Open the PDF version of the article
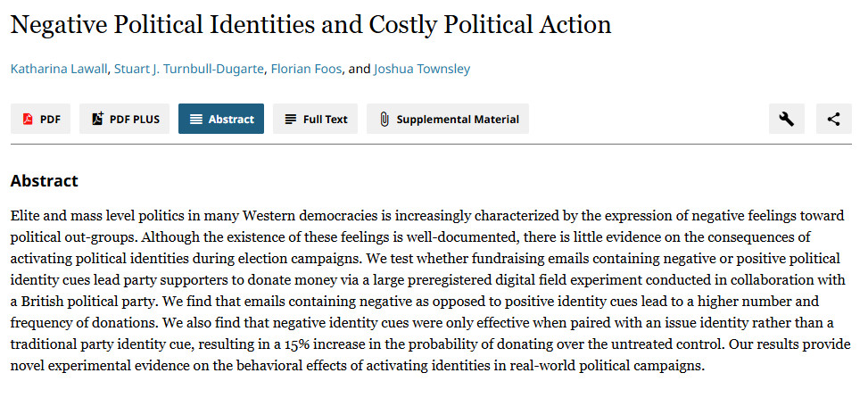Image resolution: width=868 pixels, height=406 pixels. (40, 119)
